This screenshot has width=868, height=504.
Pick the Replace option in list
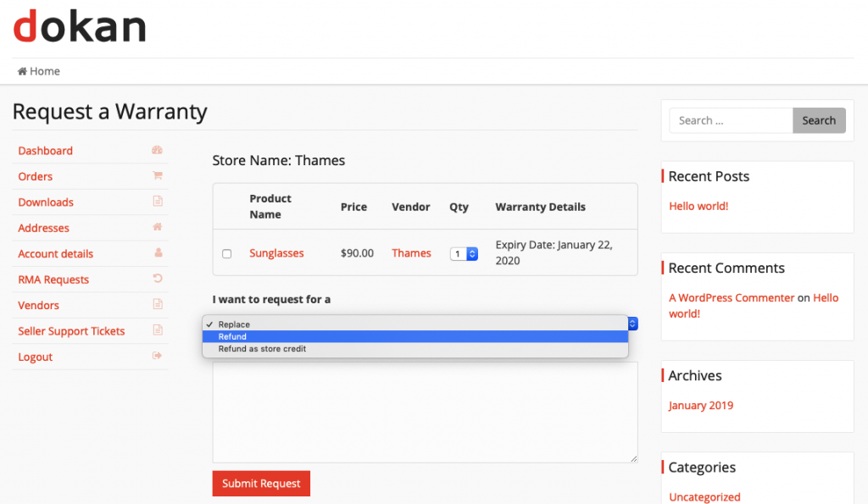(415, 324)
